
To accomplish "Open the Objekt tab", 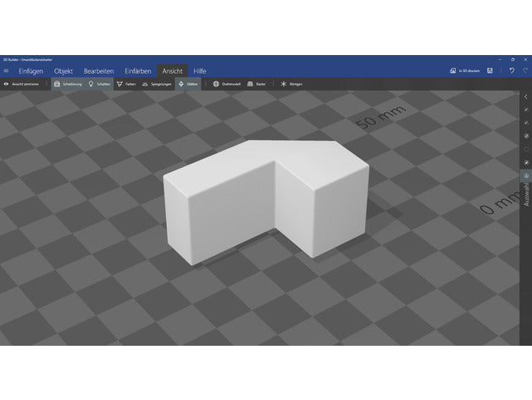I will [x=64, y=71].
